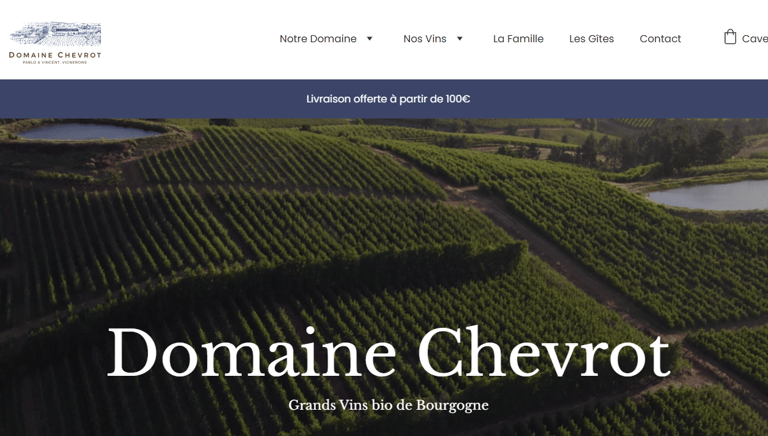Click the DOMAINE CHEVROT logo wordmark

(x=55, y=55)
